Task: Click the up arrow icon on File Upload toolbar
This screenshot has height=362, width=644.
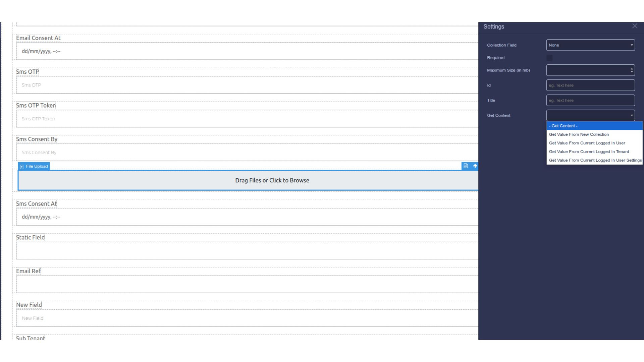Action: tap(475, 166)
